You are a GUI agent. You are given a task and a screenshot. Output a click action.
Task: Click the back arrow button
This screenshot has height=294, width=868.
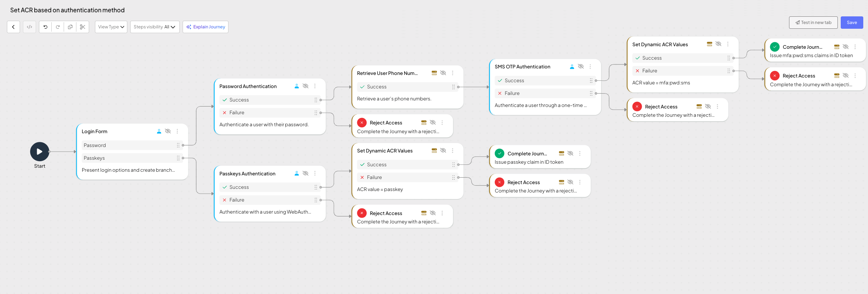pos(13,27)
